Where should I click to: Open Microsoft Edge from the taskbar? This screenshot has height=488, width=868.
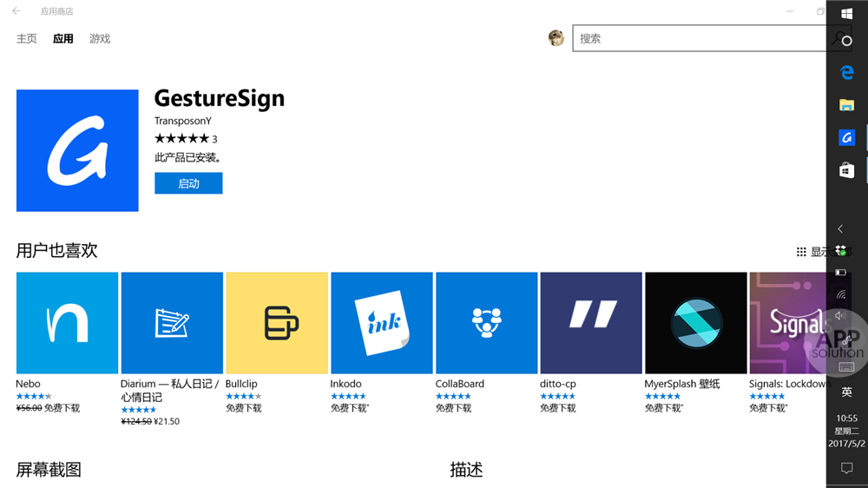pyautogui.click(x=846, y=73)
